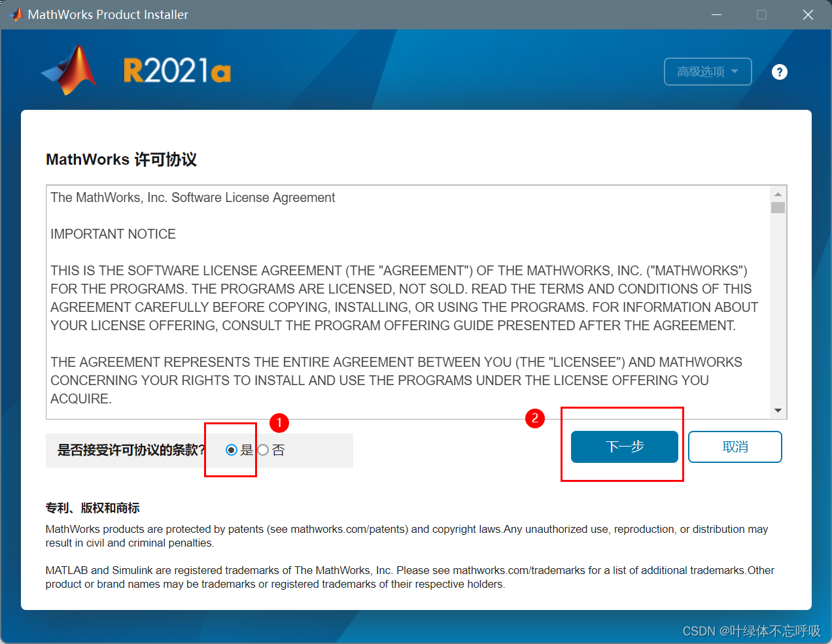Close the MathWorks Product Installer window

[808, 14]
